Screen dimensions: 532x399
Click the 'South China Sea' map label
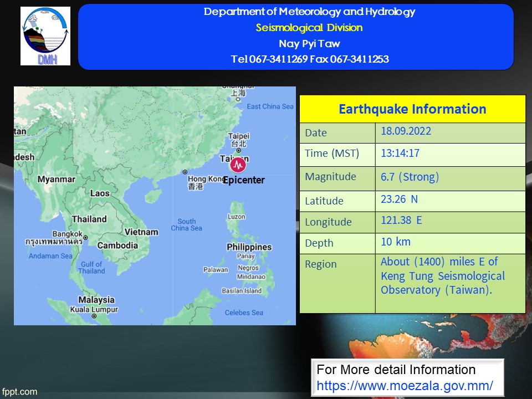point(186,224)
